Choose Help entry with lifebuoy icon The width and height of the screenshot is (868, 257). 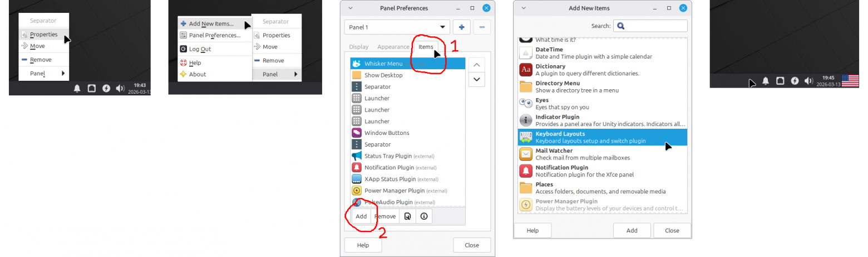[x=215, y=63]
